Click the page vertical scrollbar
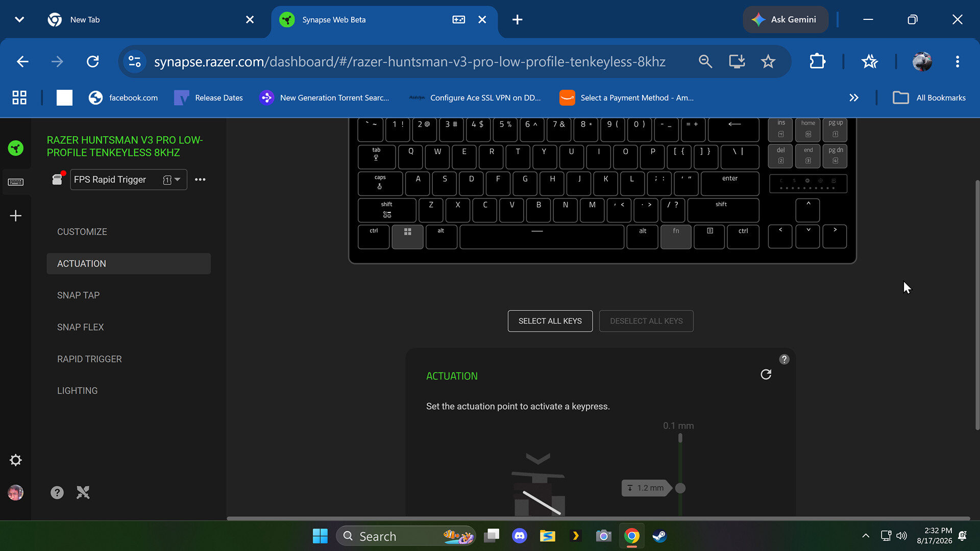 pos(977,305)
